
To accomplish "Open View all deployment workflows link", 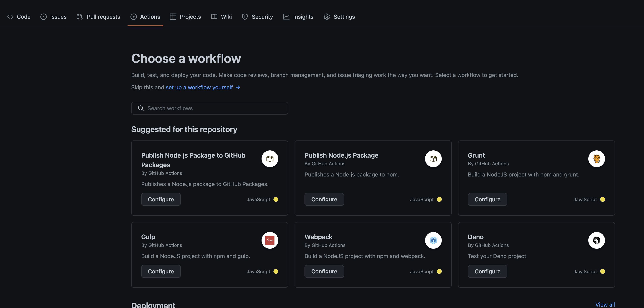I will [x=605, y=304].
